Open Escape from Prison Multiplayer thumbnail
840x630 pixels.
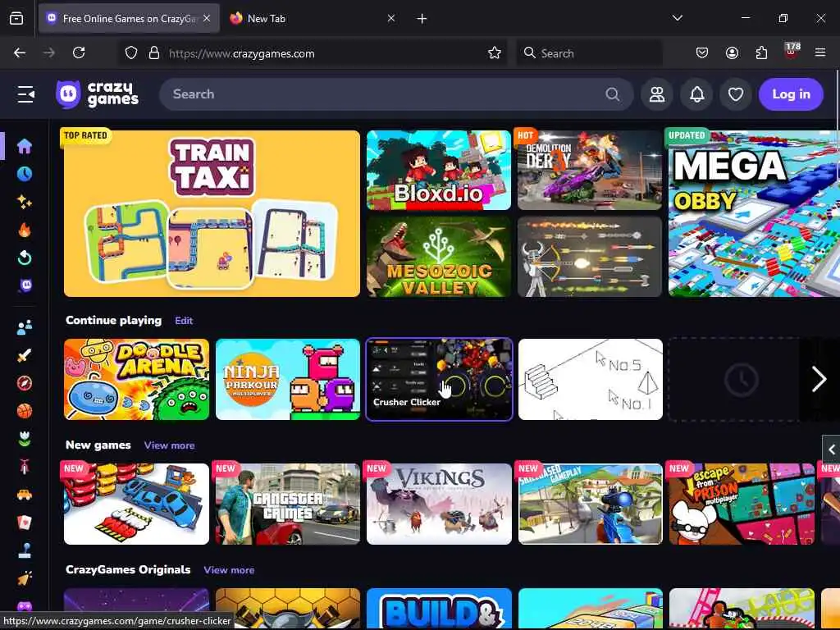pyautogui.click(x=742, y=504)
